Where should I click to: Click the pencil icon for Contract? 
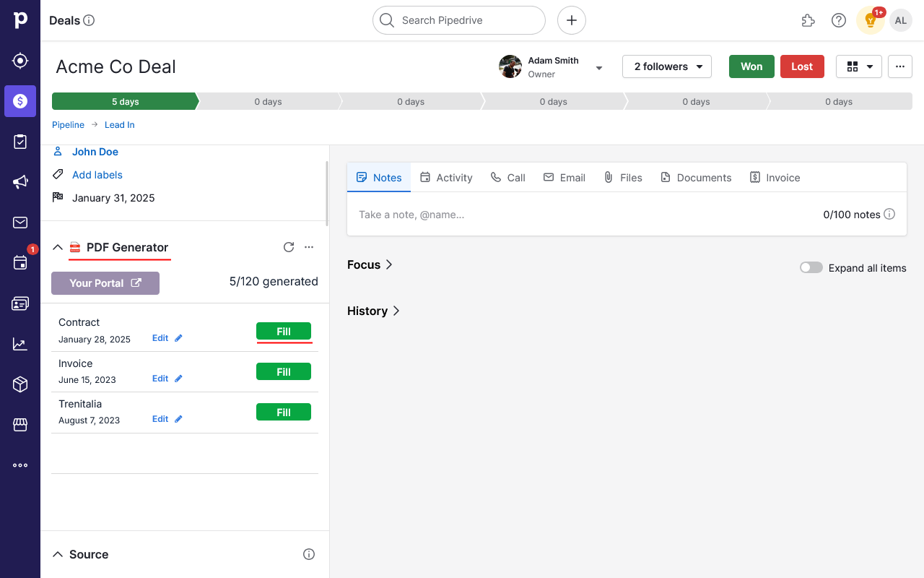pos(179,338)
